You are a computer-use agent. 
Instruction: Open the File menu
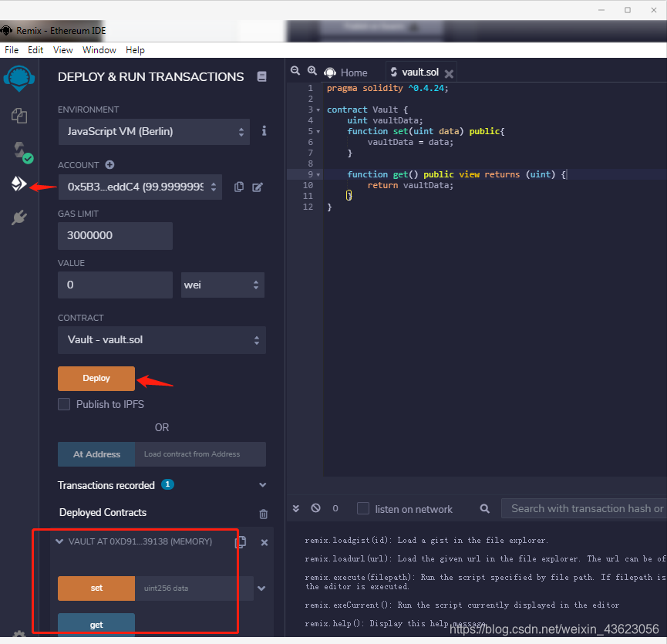click(12, 50)
